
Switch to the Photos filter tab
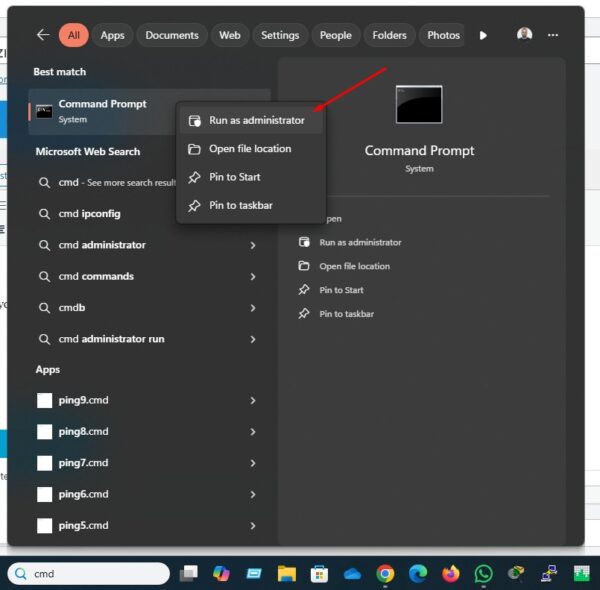tap(442, 35)
